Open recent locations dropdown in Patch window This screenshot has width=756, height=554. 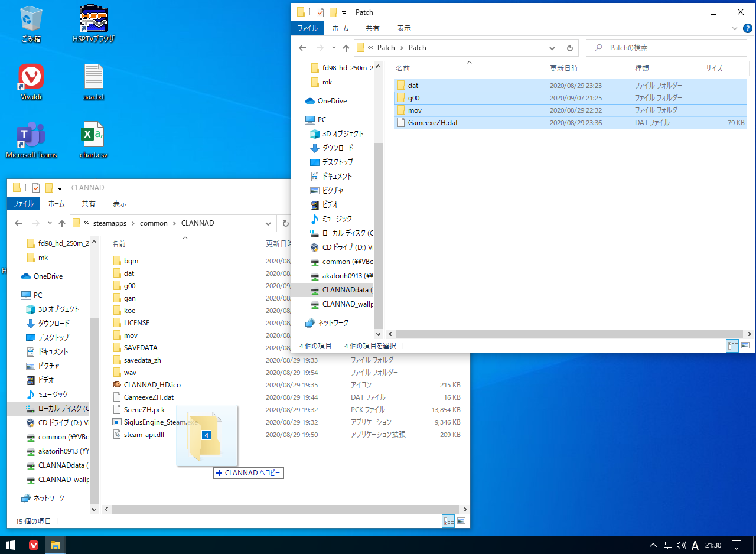(334, 48)
